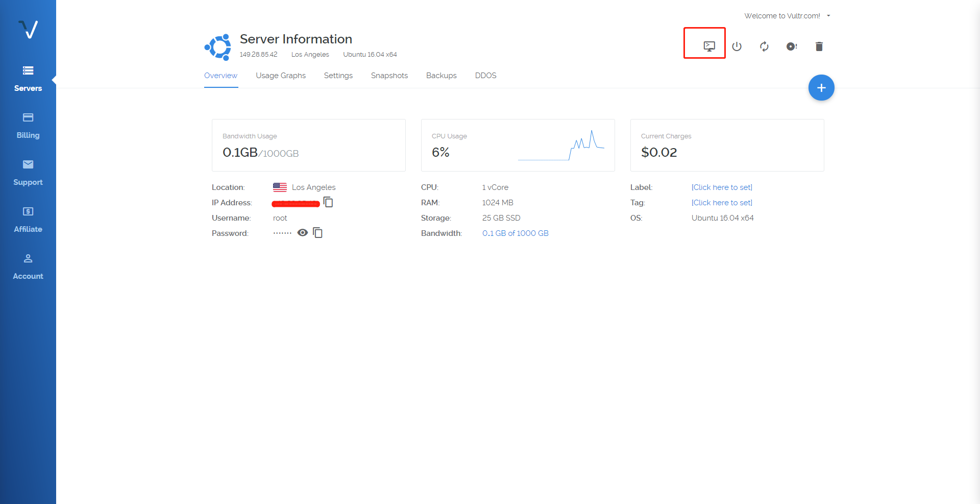Click the blue plus button to deploy server
Image resolution: width=980 pixels, height=504 pixels.
[x=821, y=87]
